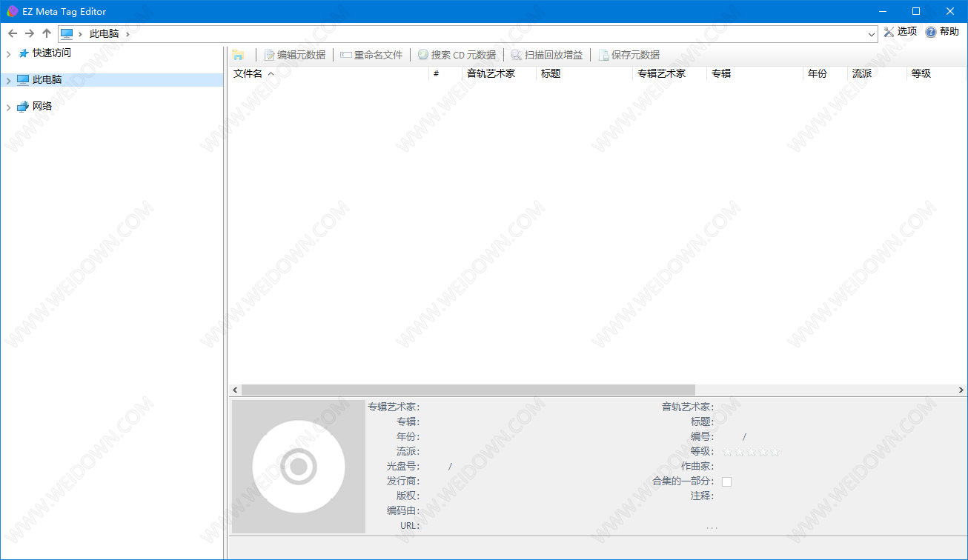This screenshot has width=968, height=560.
Task: Toggle the 合集的一部分 checkbox
Action: [x=726, y=481]
